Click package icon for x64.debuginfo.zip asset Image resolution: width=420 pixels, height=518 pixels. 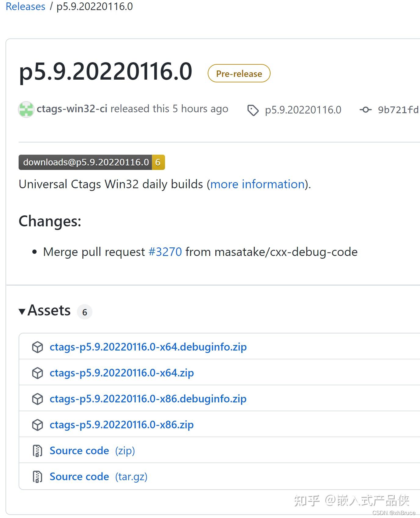38,347
